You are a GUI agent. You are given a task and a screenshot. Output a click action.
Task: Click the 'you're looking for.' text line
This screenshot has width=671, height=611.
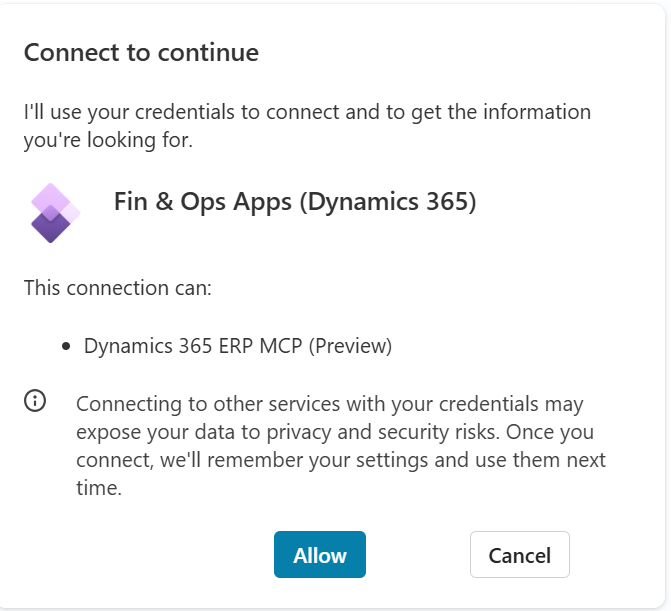[108, 140]
